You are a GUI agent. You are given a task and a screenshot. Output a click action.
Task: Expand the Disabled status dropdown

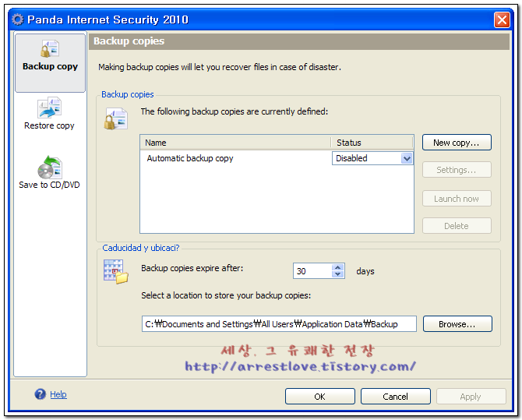pos(407,158)
